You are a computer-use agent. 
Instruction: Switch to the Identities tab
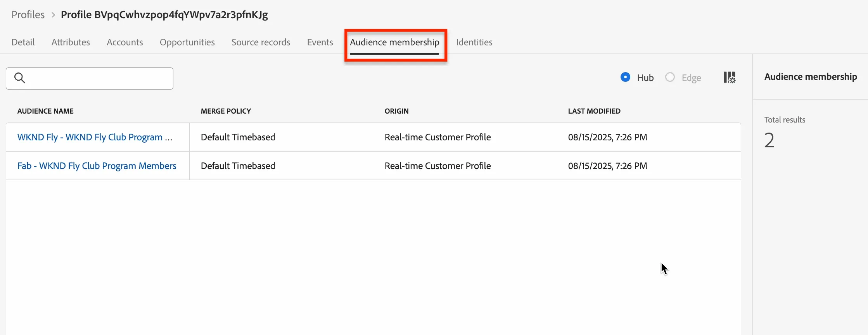[x=474, y=42]
